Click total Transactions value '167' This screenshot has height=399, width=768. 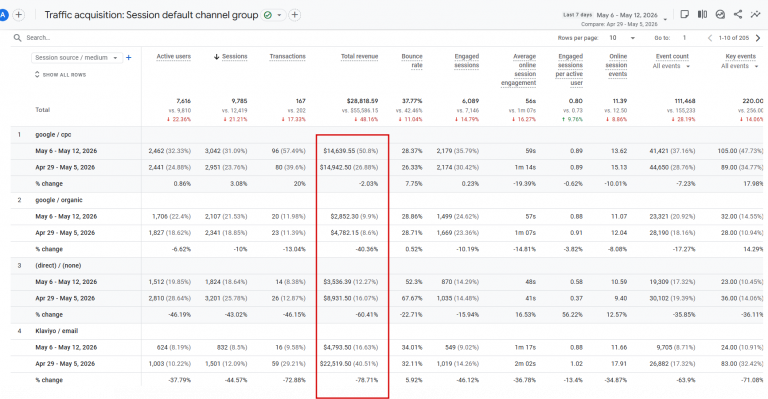point(301,101)
